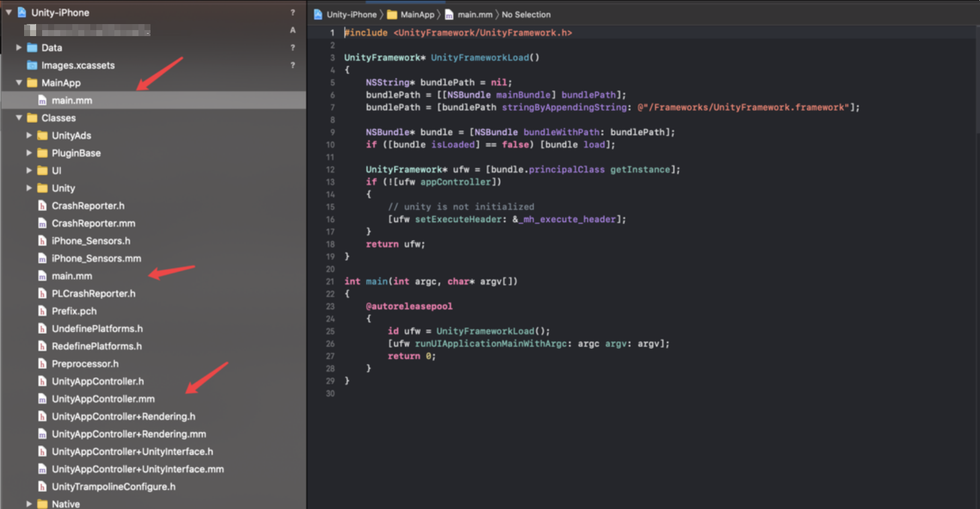This screenshot has height=509, width=980.
Task: Click the Classes folder icon
Action: (x=32, y=118)
